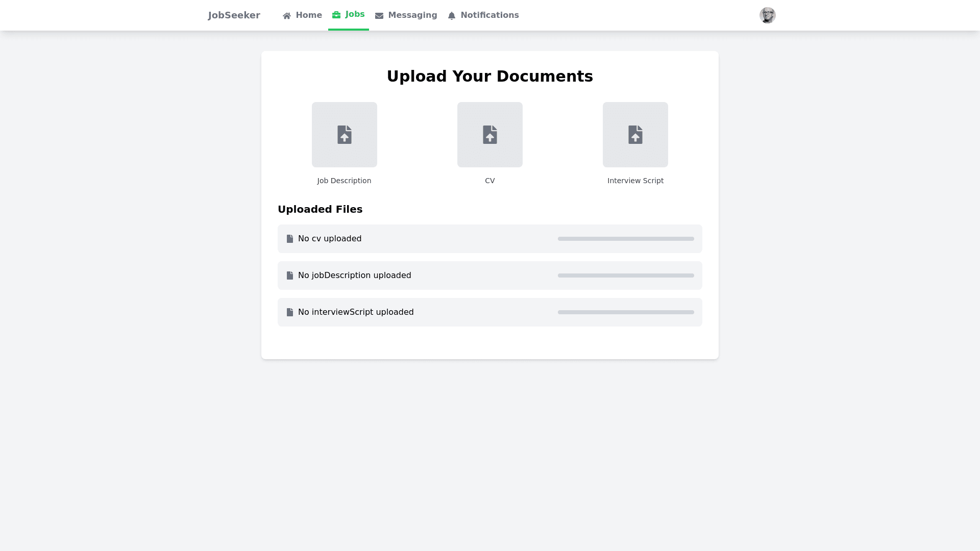The width and height of the screenshot is (980, 551).
Task: Click the interviewScript progress bar
Action: point(626,312)
